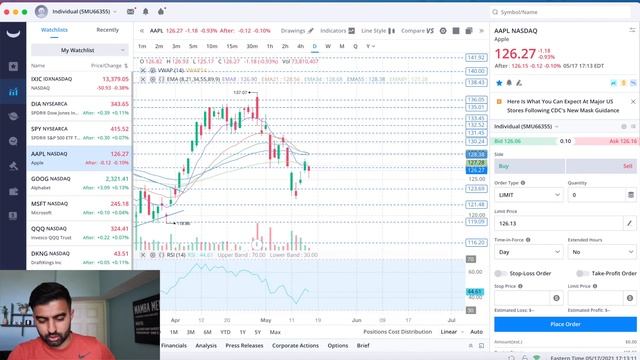This screenshot has width=640, height=360.
Task: Switch to the Watchlists tab
Action: coord(54,30)
